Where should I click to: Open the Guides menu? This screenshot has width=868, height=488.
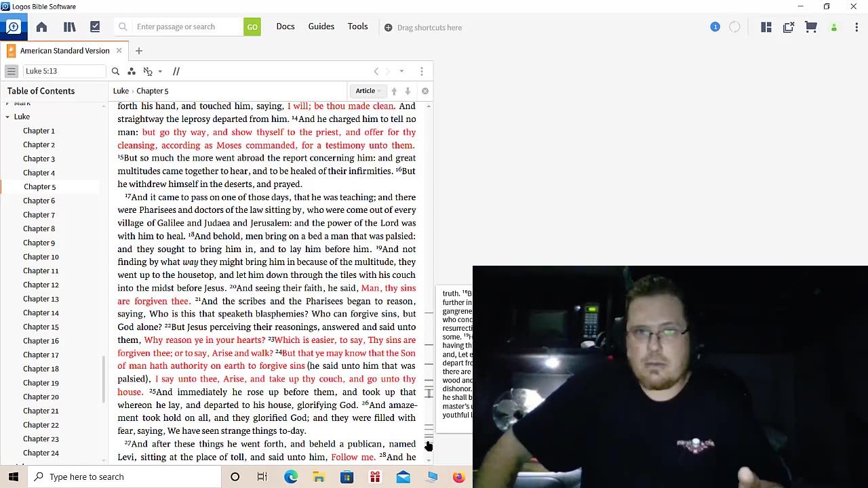point(321,26)
